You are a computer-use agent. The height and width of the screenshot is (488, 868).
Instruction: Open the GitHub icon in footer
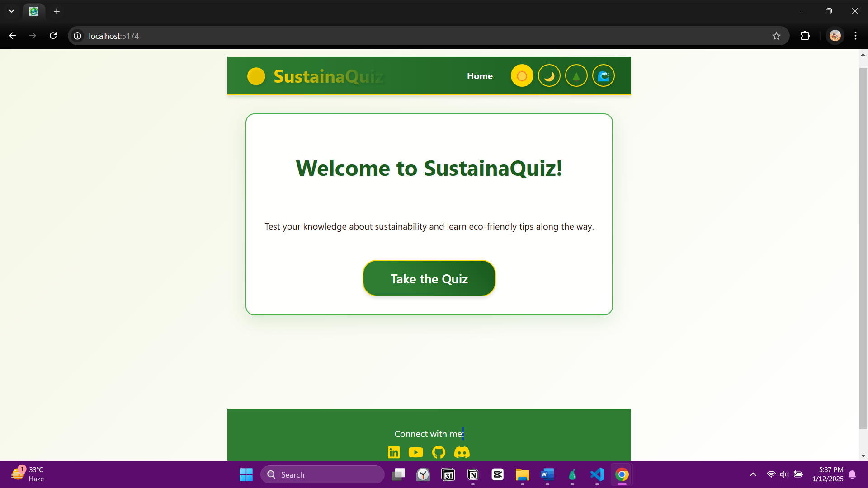coord(439,452)
